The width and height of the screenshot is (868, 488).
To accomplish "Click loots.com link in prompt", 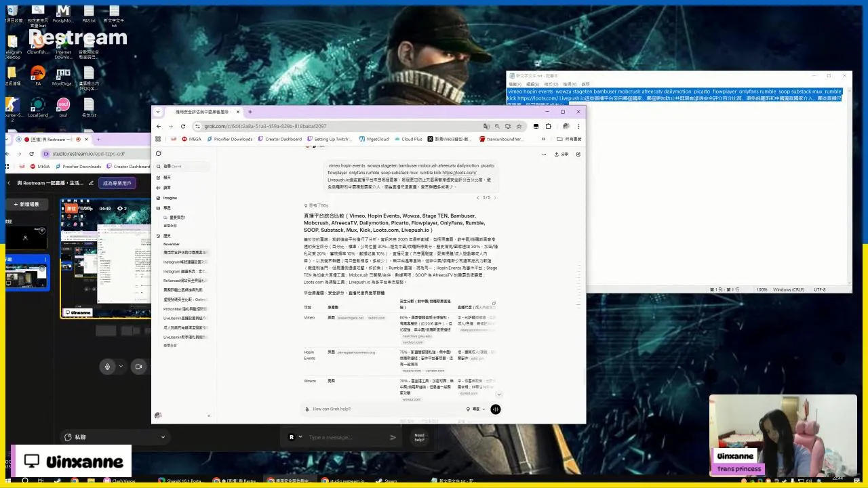I will [459, 173].
